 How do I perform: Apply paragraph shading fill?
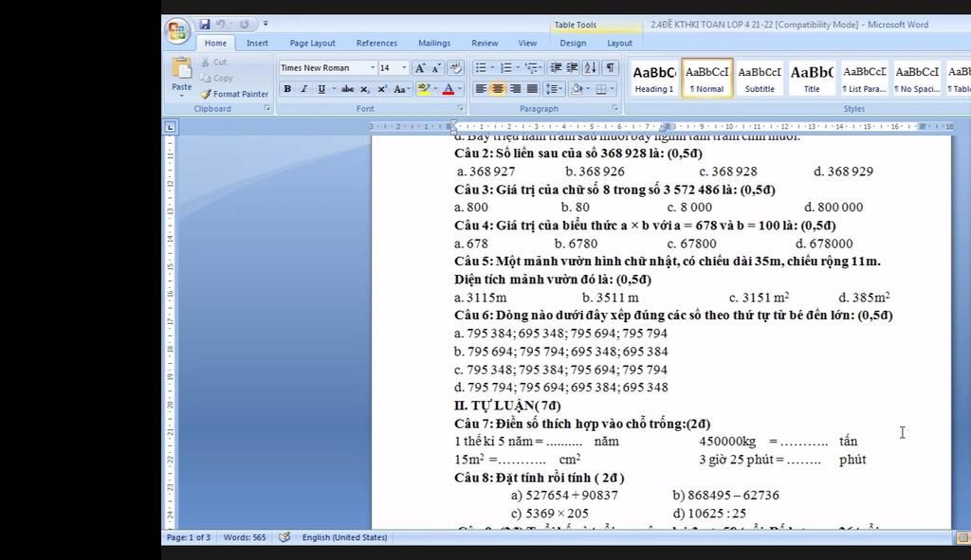(577, 89)
